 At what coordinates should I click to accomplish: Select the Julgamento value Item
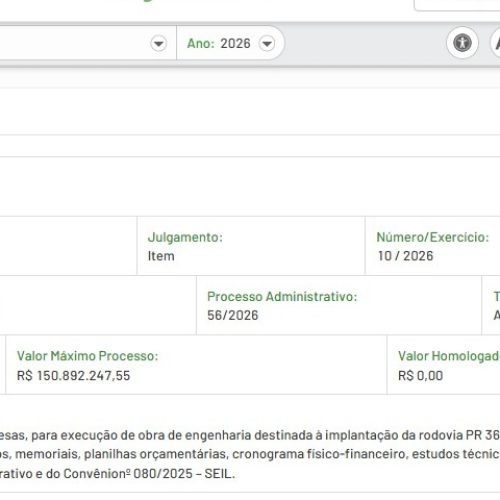(x=161, y=256)
